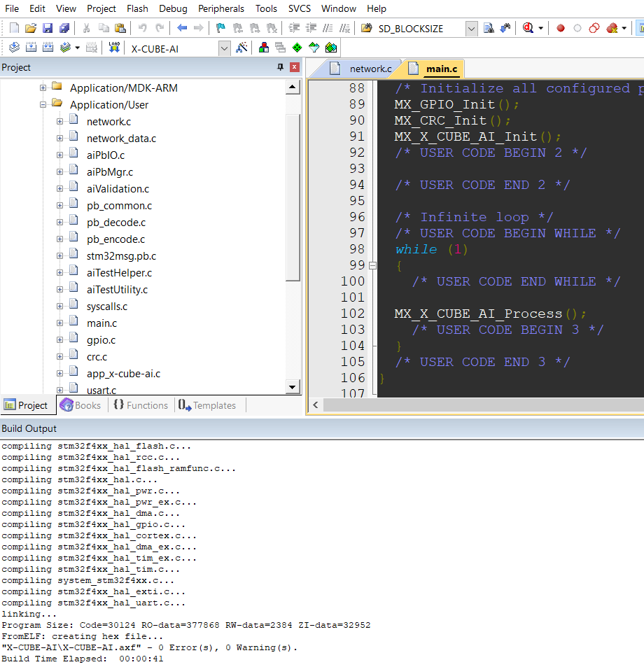Viewport: 644px width, 667px height.
Task: Click the editor's horizontal scrollbar
Action: point(490,405)
